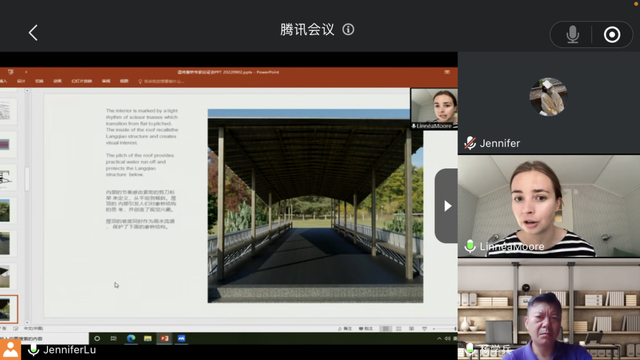Switch to Slide Sorter view in status bar
This screenshot has width=640, height=360.
pyautogui.click(x=399, y=329)
